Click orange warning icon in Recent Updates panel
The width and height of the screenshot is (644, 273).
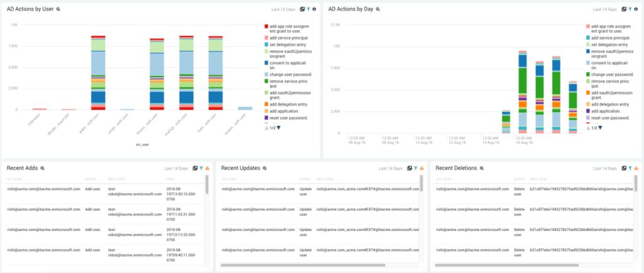point(422,169)
